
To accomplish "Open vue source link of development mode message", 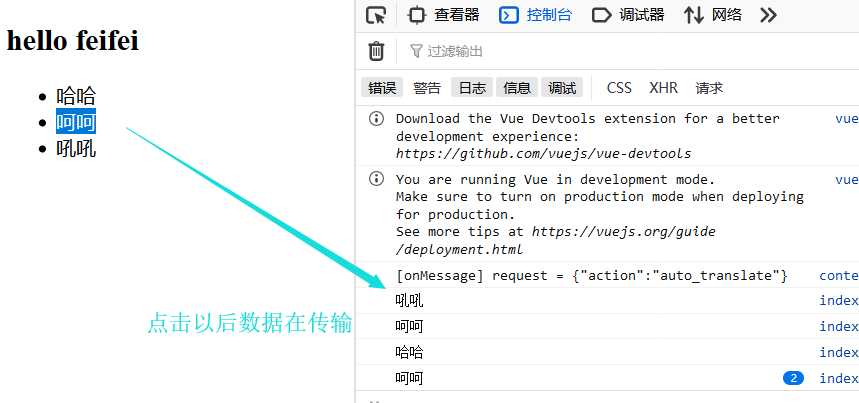I will (847, 179).
